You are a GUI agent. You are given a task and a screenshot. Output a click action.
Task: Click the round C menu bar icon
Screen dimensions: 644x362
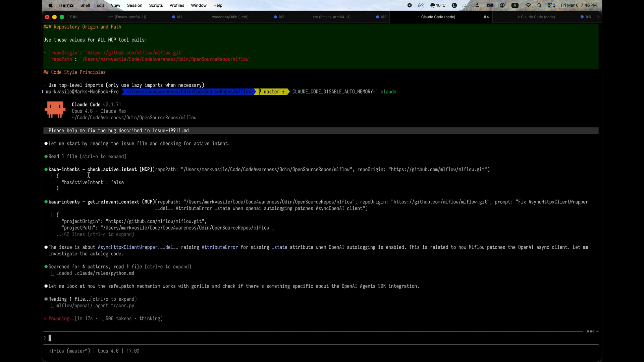coord(454,5)
